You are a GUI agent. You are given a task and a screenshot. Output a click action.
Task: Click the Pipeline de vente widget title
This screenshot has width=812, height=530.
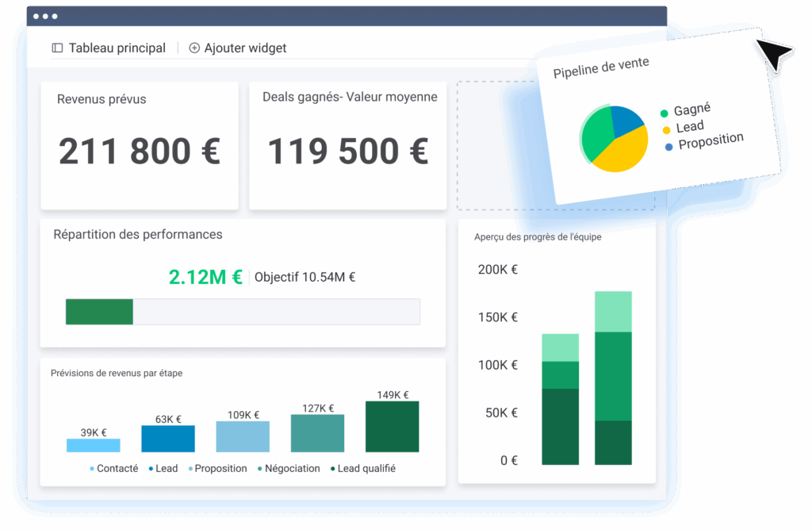601,68
